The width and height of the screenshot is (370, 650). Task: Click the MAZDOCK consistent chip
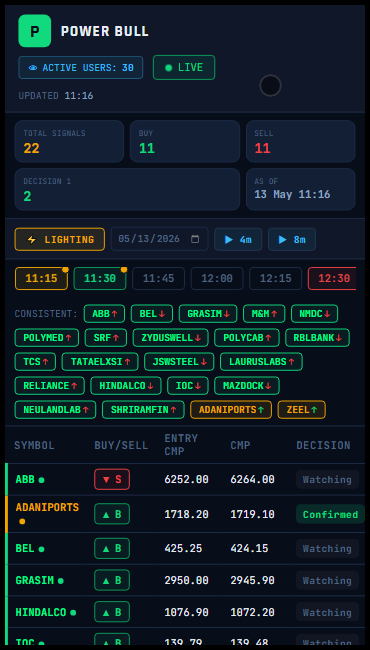click(247, 386)
